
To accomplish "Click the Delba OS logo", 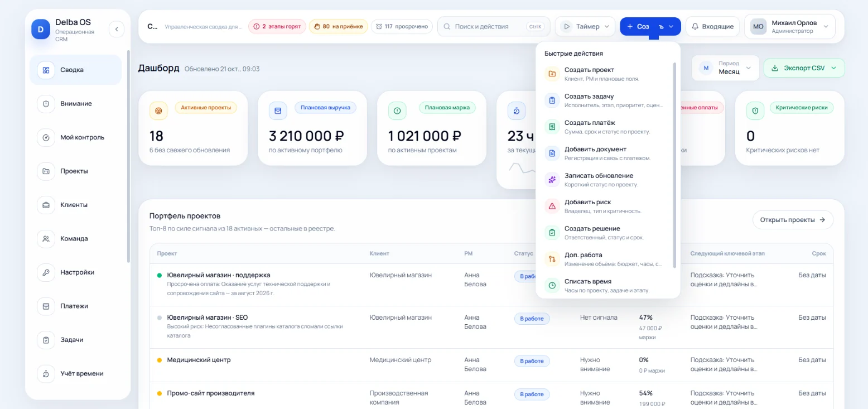I will coord(41,28).
